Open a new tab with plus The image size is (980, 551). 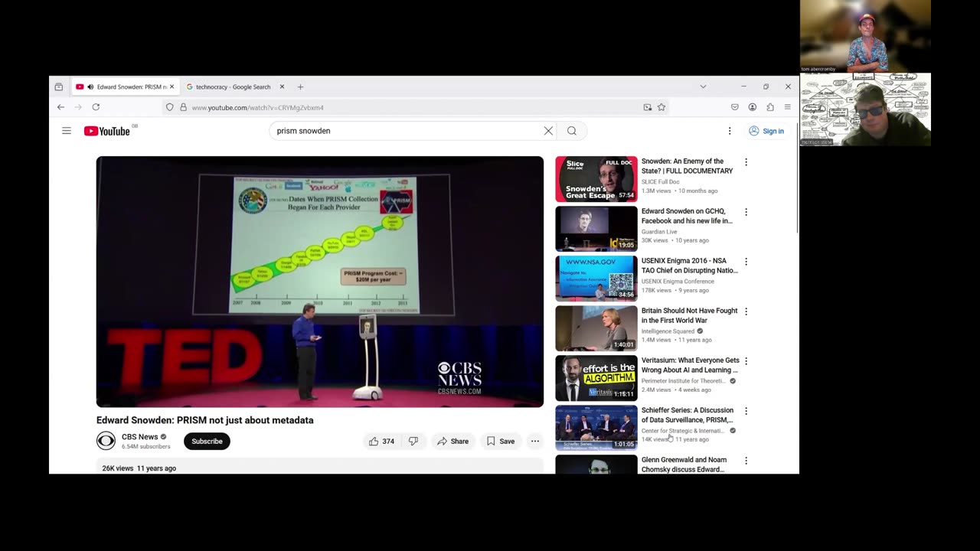click(x=300, y=86)
